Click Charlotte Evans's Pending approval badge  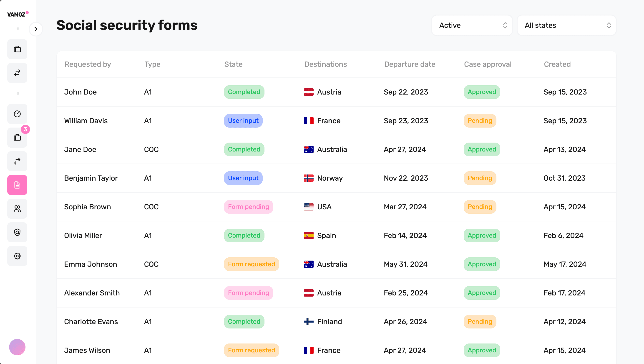(x=480, y=322)
